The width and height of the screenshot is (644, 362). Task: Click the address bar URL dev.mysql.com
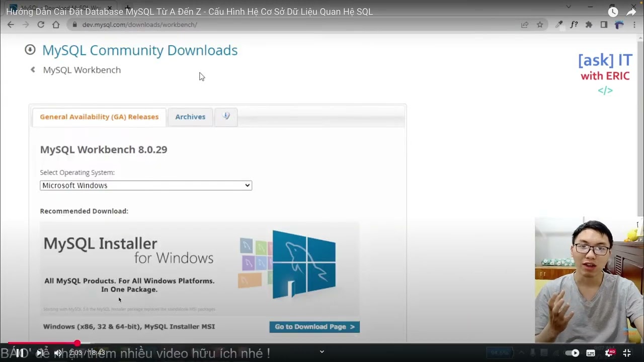pos(139,25)
